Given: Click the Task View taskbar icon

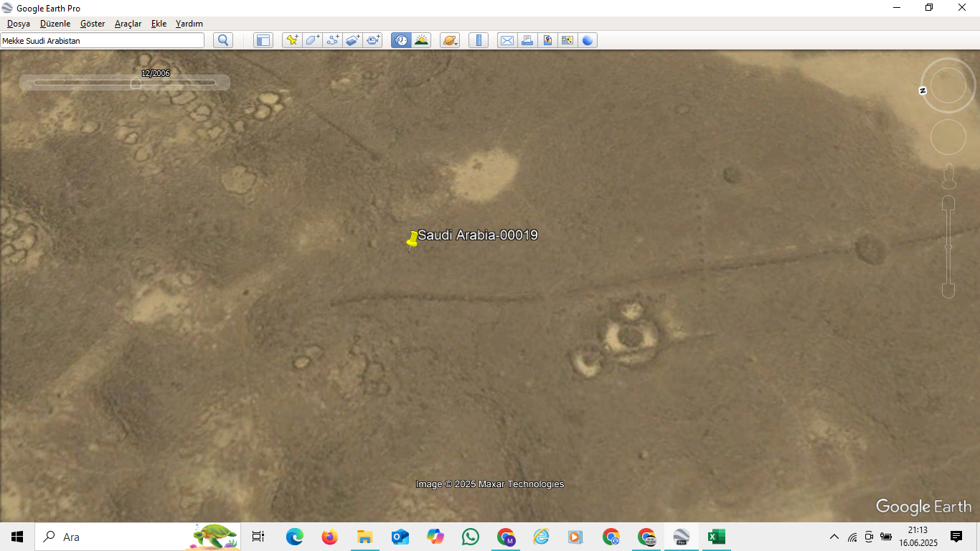Looking at the screenshot, I should tap(258, 537).
